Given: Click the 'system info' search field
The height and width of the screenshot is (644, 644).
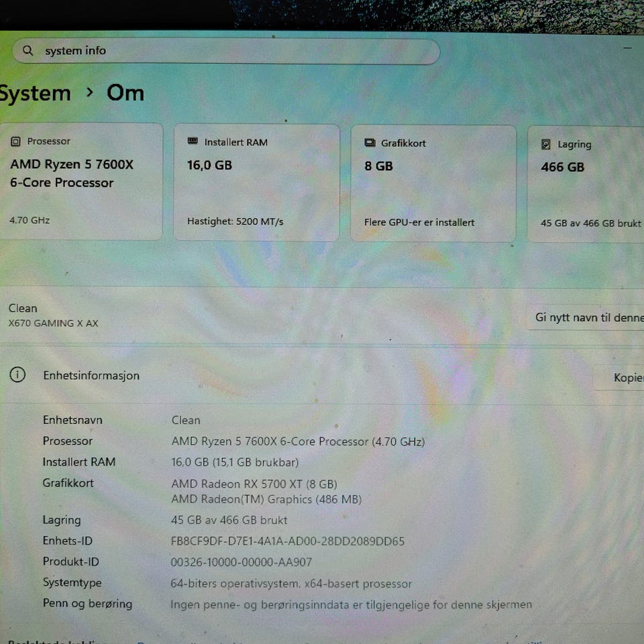Looking at the screenshot, I should pos(226,52).
